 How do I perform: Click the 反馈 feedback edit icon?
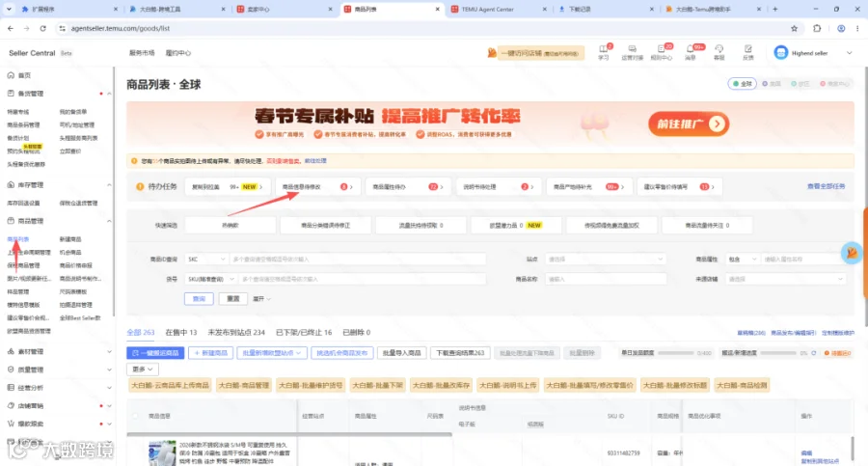click(x=747, y=49)
